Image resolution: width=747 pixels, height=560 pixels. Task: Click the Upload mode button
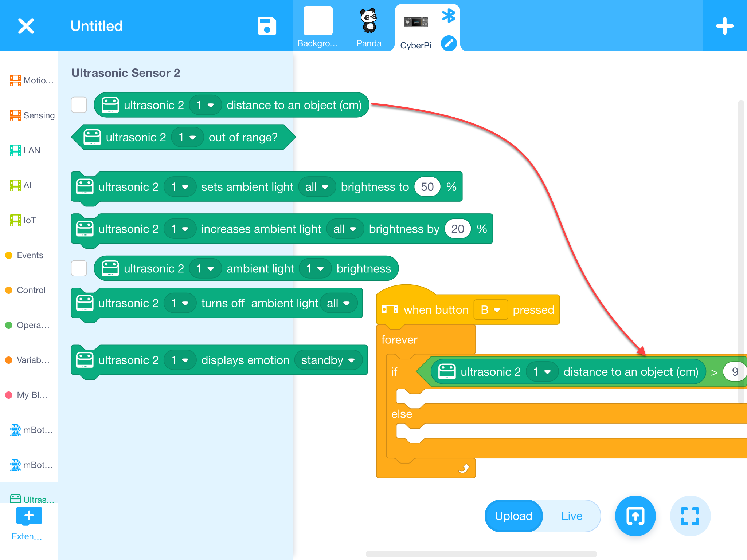click(513, 516)
